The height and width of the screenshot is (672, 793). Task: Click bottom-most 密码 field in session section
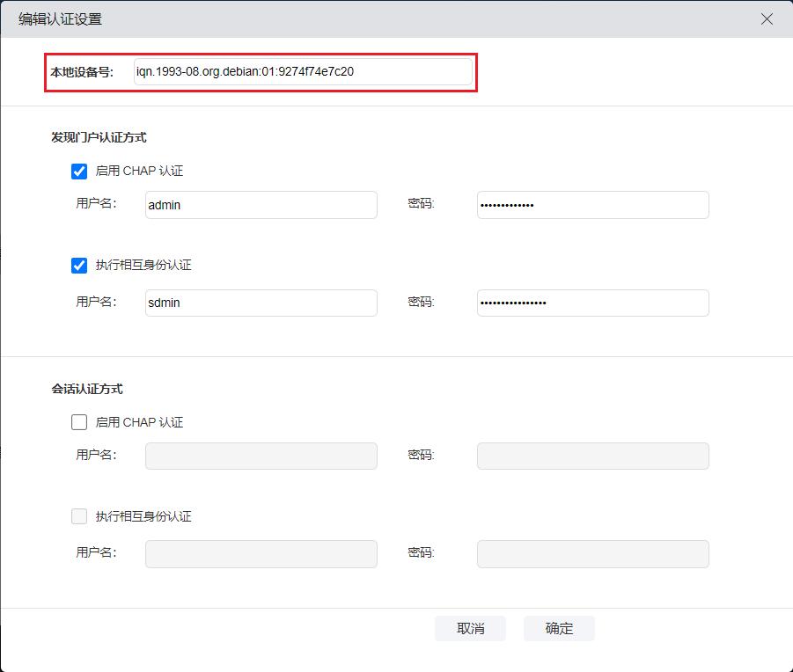click(x=592, y=554)
